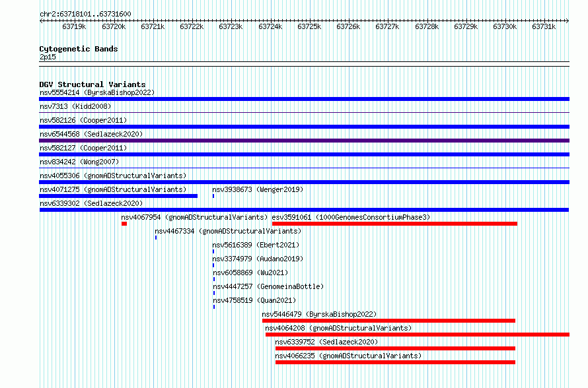Click the thin line of nsv7313
588x388 pixels.
[304, 112]
